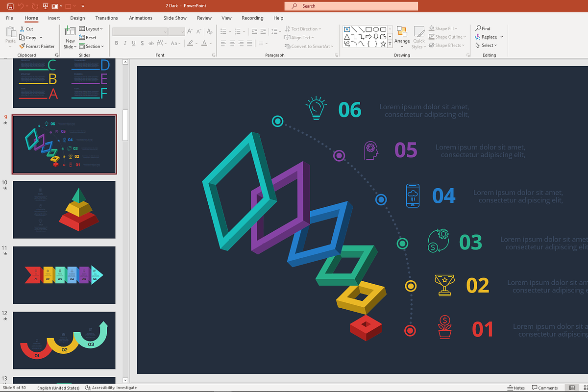This screenshot has height=392, width=588.
Task: Open the File menu
Action: (x=9, y=18)
